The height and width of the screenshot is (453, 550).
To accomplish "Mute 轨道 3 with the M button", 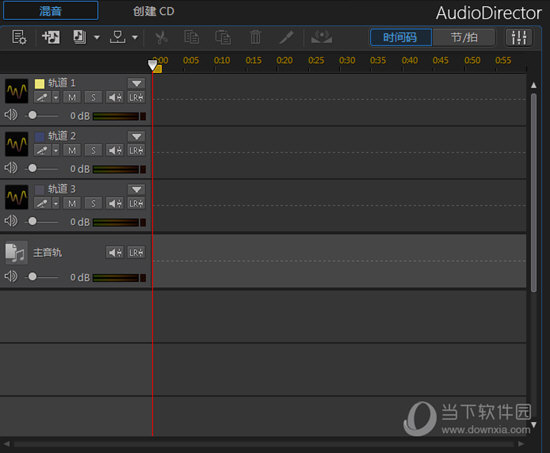I will click(x=72, y=203).
